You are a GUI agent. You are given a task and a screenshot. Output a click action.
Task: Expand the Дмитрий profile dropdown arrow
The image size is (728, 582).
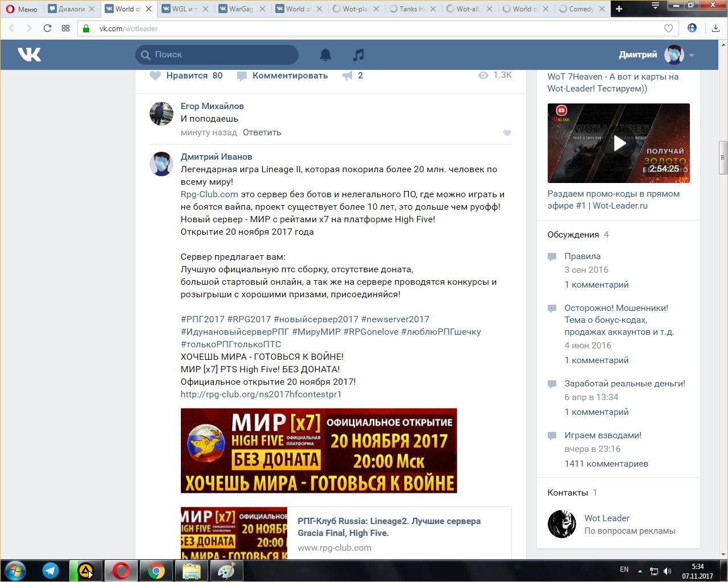click(x=692, y=55)
